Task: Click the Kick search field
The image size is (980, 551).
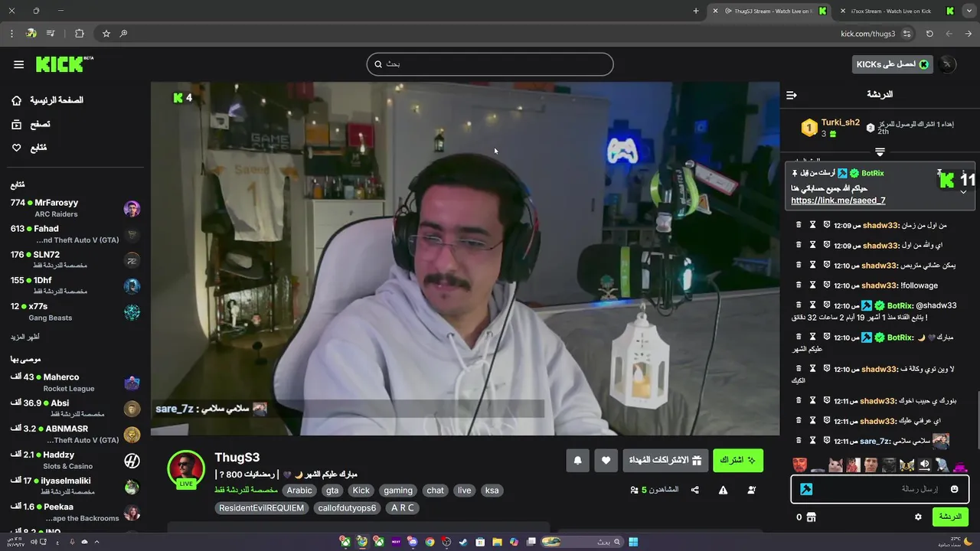Action: [x=490, y=64]
